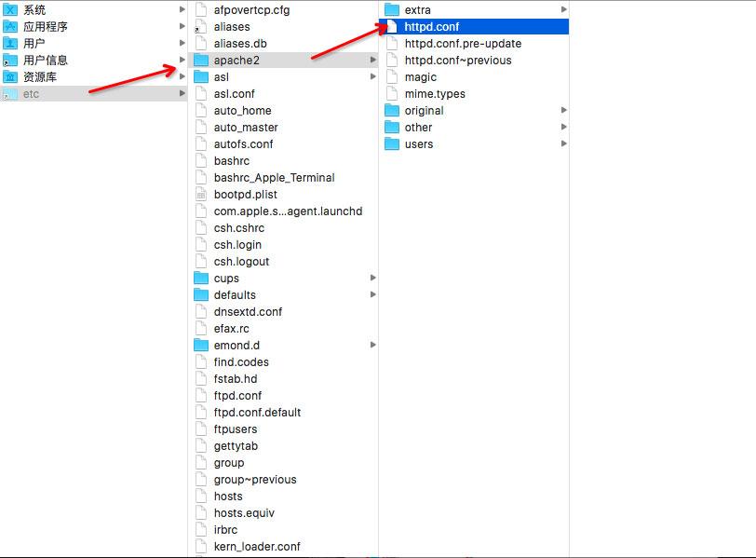Click the cups folder icon
Image resolution: width=756 pixels, height=558 pixels.
[201, 279]
